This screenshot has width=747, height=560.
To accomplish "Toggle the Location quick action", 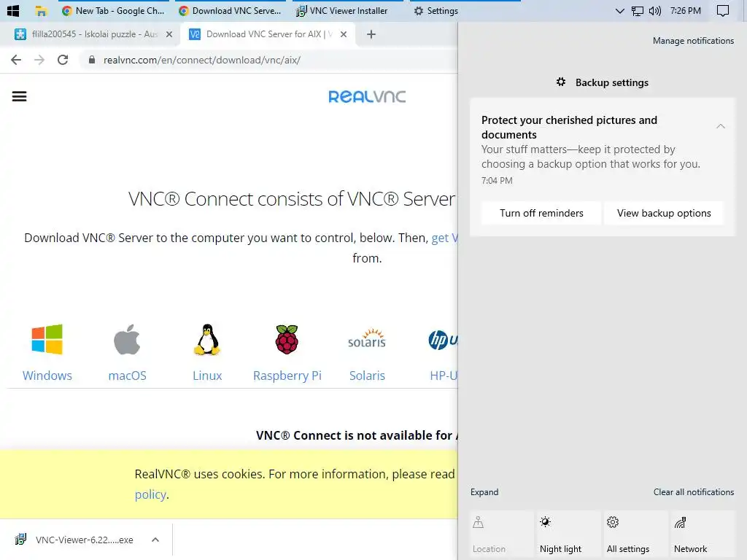I will click(x=501, y=534).
